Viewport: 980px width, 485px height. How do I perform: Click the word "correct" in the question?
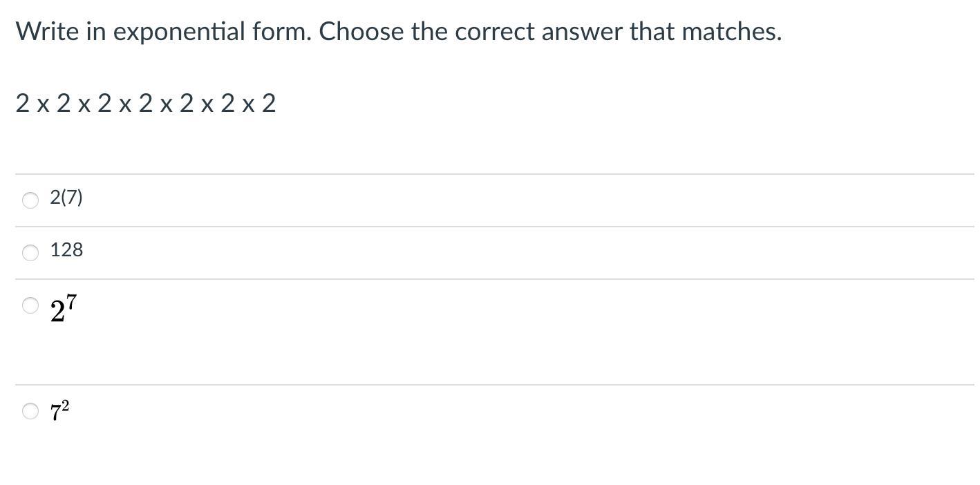pyautogui.click(x=494, y=32)
